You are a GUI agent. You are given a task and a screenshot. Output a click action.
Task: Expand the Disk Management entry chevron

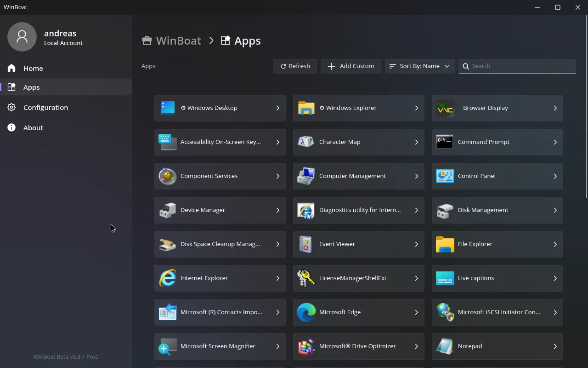[x=555, y=210]
